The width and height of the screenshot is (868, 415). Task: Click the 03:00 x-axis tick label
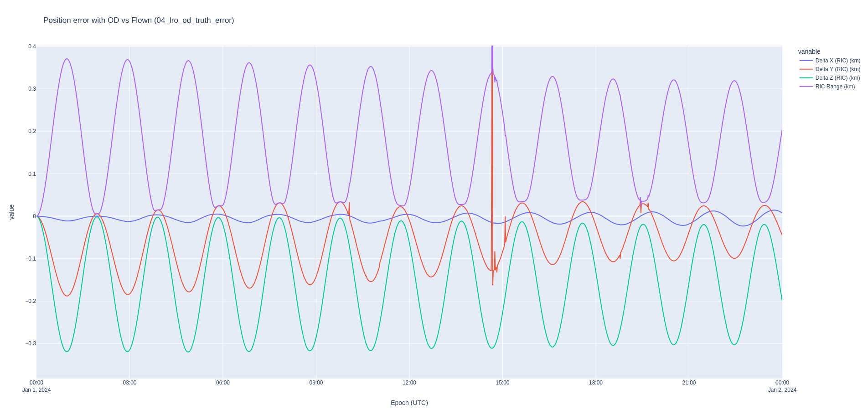(x=129, y=383)
